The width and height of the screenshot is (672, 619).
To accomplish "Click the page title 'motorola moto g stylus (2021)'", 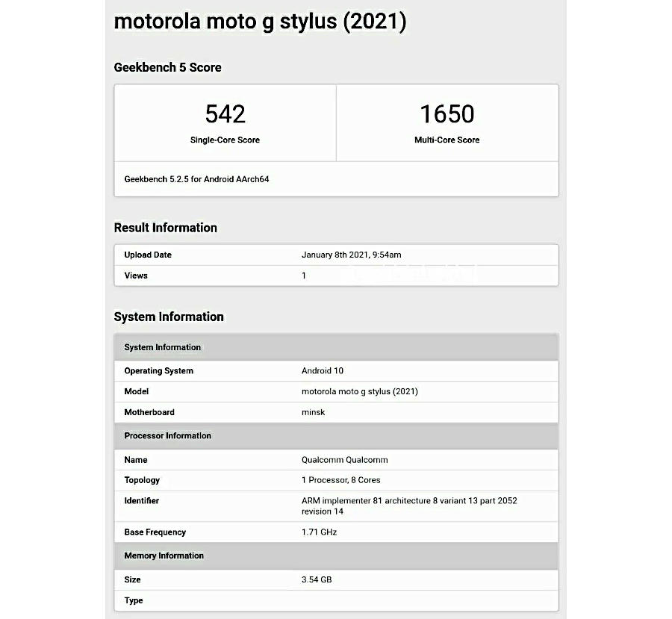I will pyautogui.click(x=260, y=22).
